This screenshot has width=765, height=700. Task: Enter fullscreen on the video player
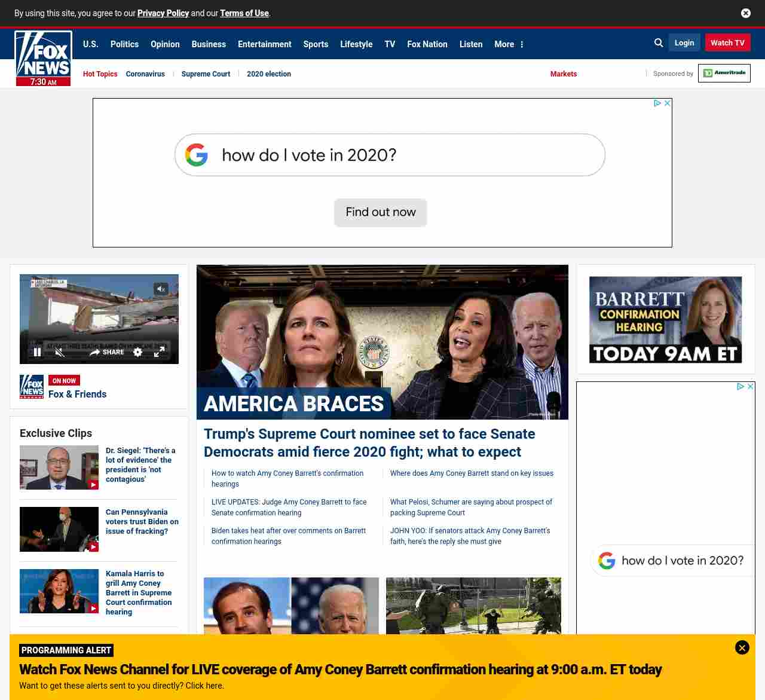point(159,352)
